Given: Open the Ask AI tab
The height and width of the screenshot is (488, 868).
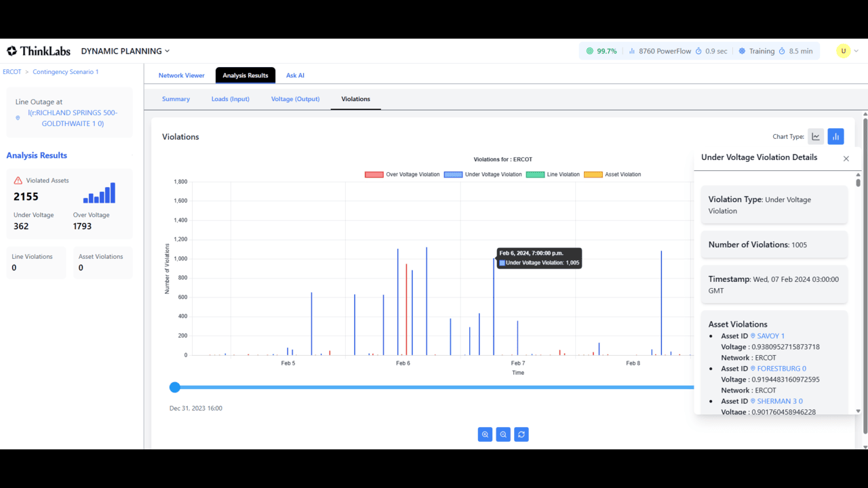Looking at the screenshot, I should [x=295, y=75].
